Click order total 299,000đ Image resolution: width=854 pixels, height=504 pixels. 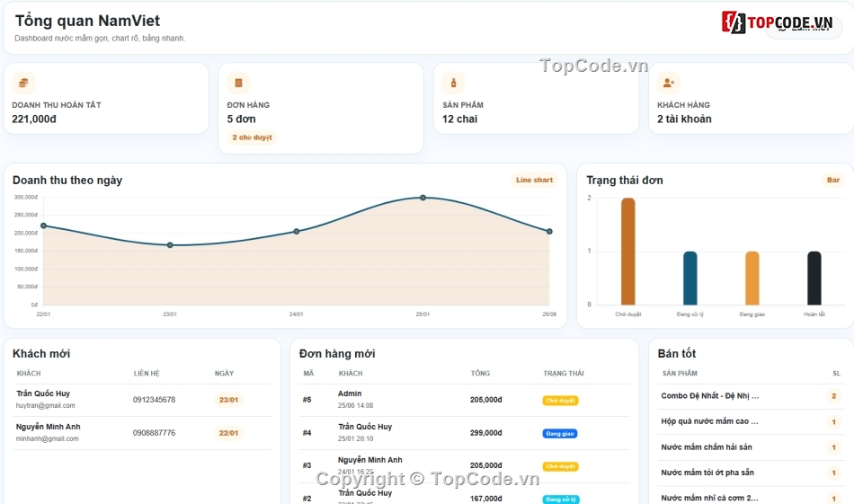coord(485,433)
